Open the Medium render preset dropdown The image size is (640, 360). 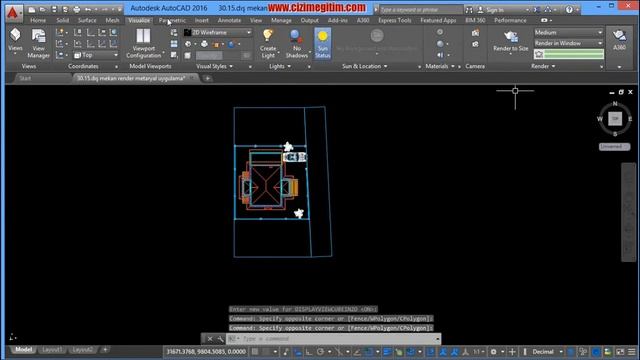pyautogui.click(x=569, y=32)
